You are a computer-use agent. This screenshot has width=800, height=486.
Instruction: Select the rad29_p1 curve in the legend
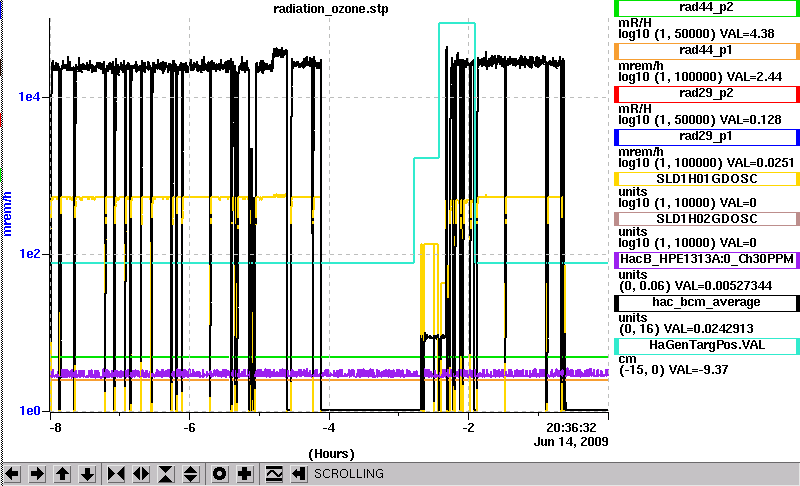(x=707, y=137)
